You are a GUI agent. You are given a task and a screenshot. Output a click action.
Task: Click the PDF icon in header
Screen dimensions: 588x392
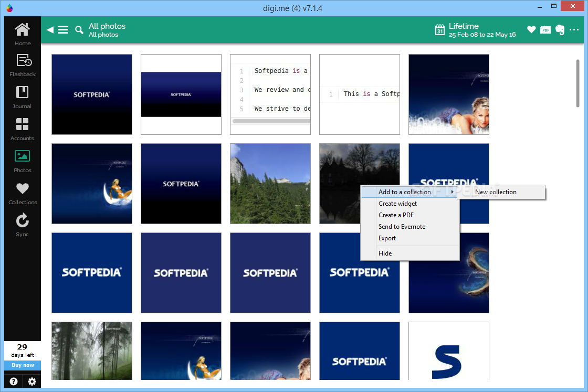pos(545,30)
